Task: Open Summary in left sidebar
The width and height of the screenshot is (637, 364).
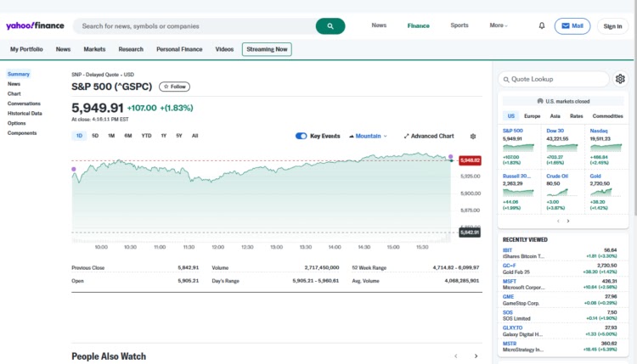Action: click(19, 74)
